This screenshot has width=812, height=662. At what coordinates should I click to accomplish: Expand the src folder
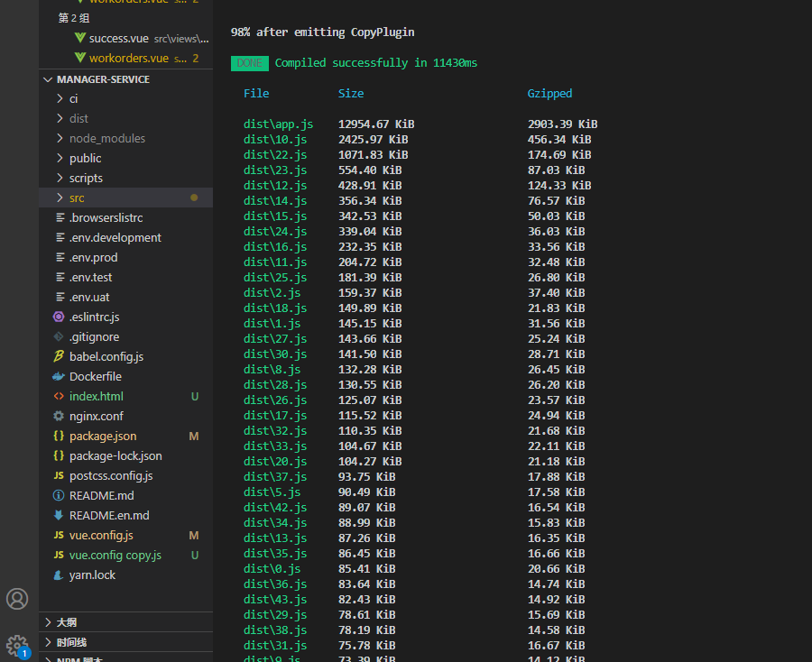[60, 198]
